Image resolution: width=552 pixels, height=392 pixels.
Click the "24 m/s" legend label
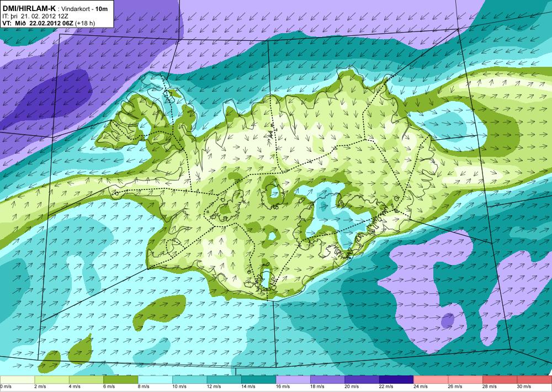coord(421,386)
